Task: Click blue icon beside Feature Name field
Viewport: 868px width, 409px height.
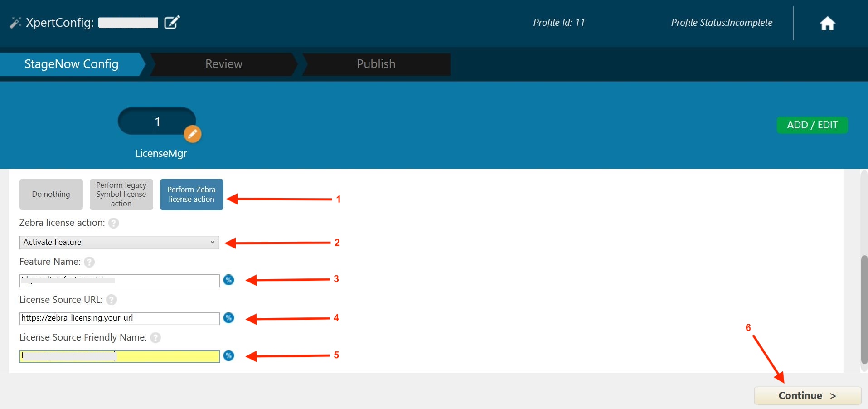Action: coord(229,280)
